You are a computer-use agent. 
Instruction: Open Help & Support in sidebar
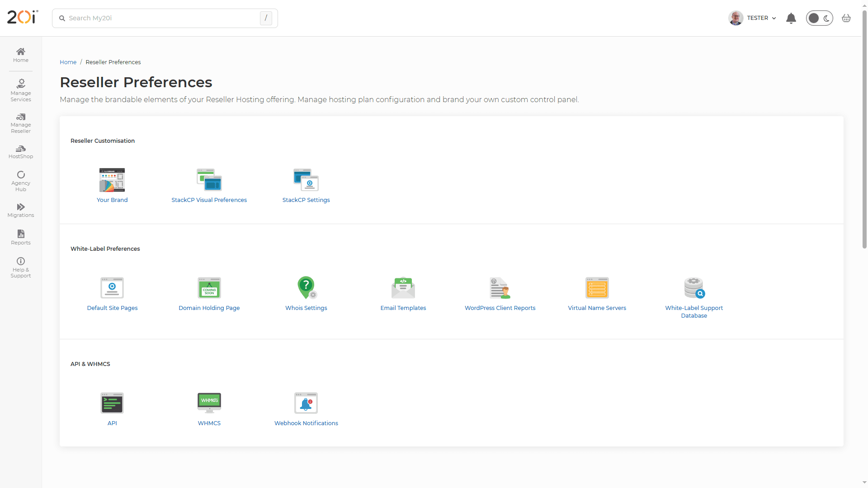[x=21, y=267]
